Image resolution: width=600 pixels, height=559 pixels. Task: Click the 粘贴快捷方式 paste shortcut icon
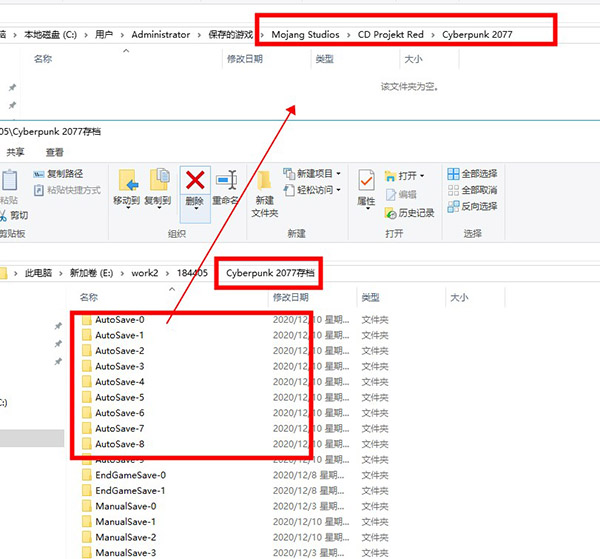(39, 190)
